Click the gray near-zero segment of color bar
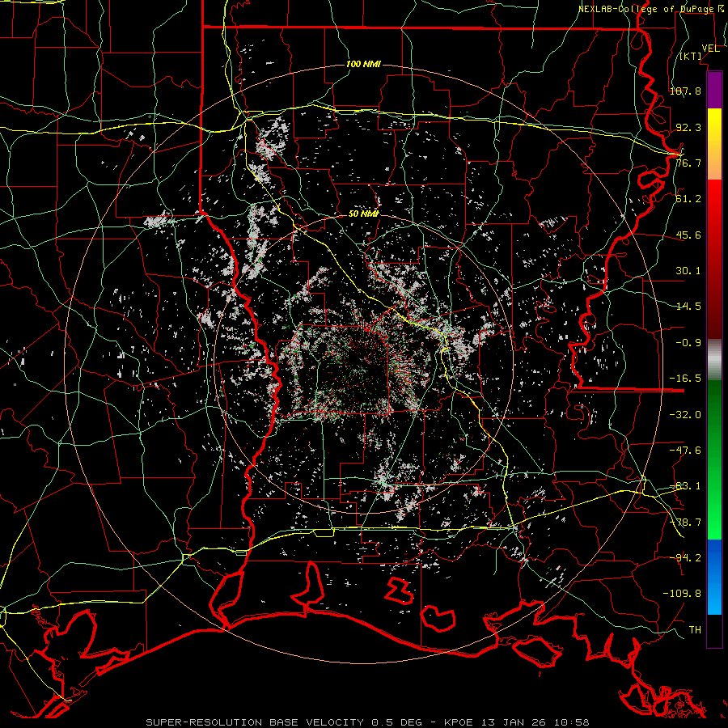This screenshot has width=728, height=728. coord(714,360)
